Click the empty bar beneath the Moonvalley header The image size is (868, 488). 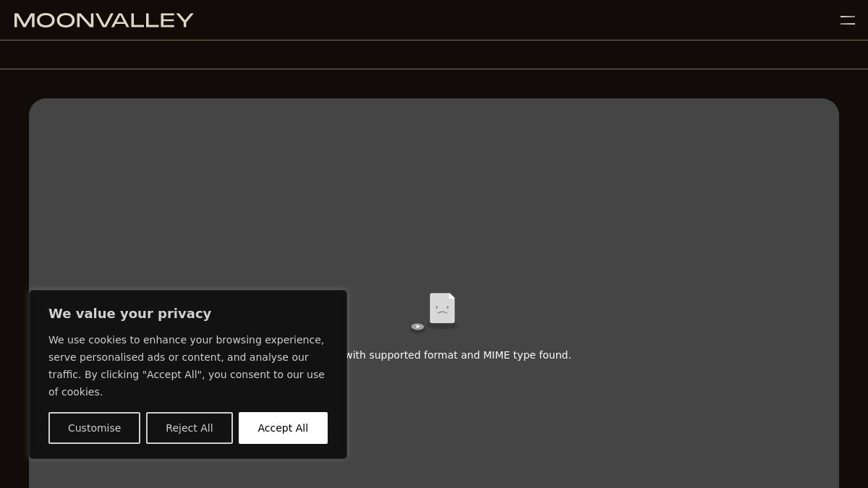click(x=434, y=55)
